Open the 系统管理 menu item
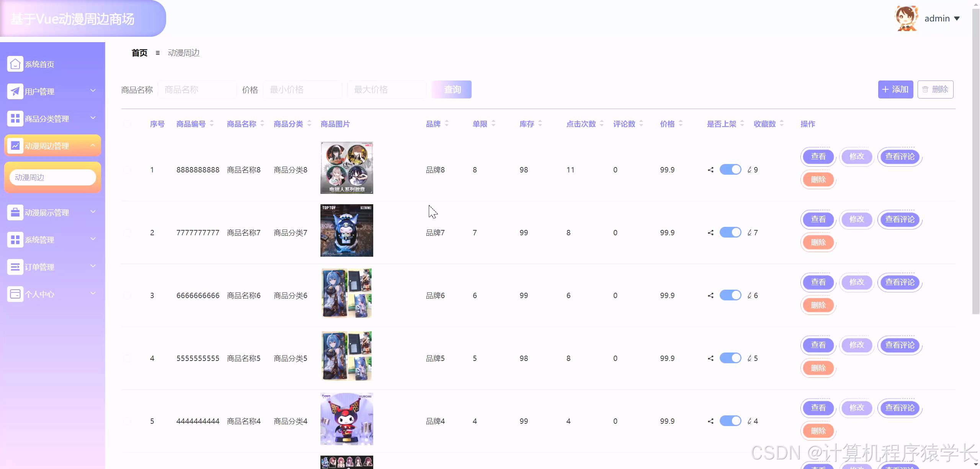The image size is (980, 469). click(52, 239)
